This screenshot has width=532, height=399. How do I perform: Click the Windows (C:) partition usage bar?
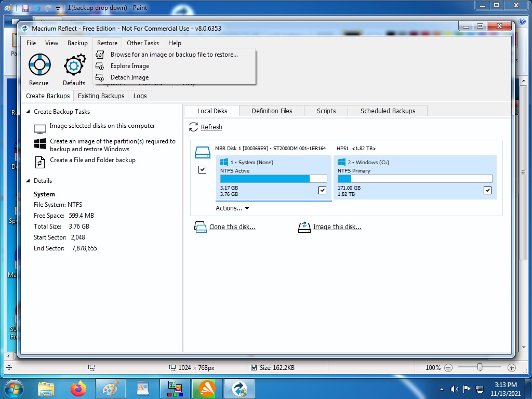click(415, 179)
